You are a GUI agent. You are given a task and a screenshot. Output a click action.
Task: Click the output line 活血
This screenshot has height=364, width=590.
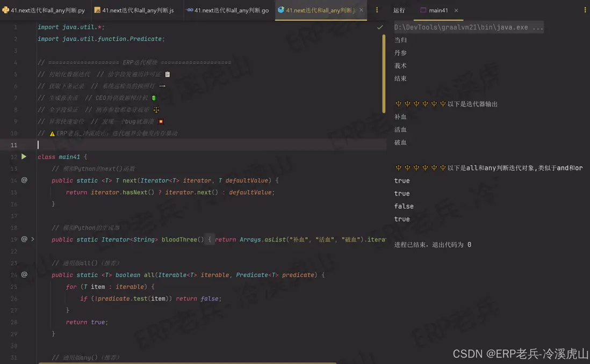click(400, 129)
